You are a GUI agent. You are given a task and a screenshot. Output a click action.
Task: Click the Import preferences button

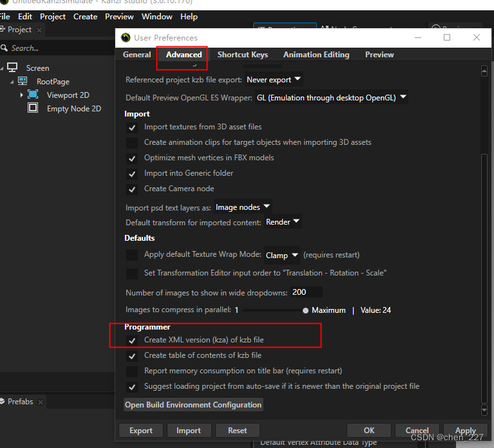189,431
